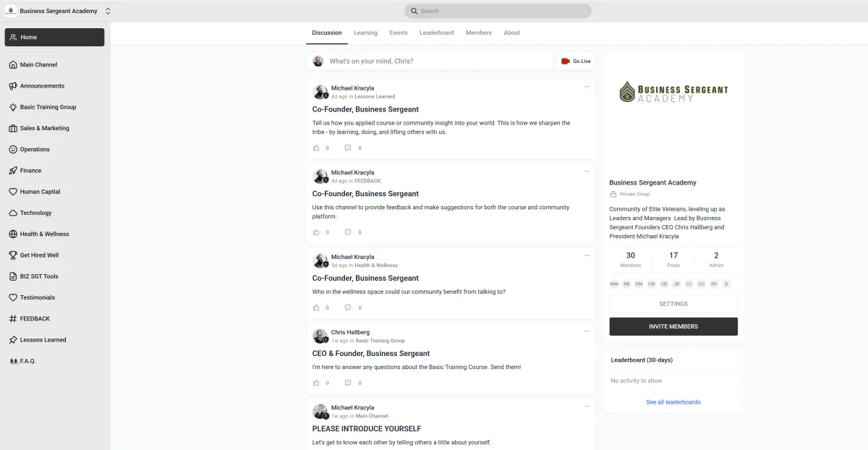This screenshot has height=450, width=868.
Task: Click the JB member avatar chip
Action: click(676, 284)
